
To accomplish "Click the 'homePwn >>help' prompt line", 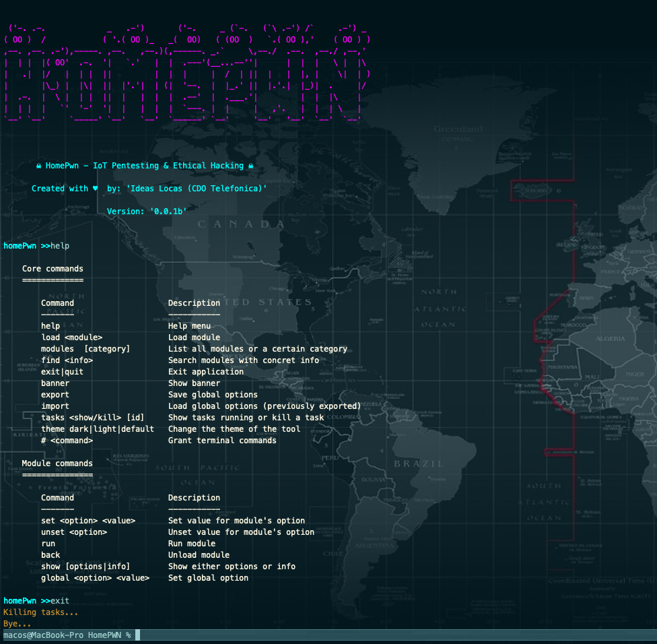I will tap(36, 246).
